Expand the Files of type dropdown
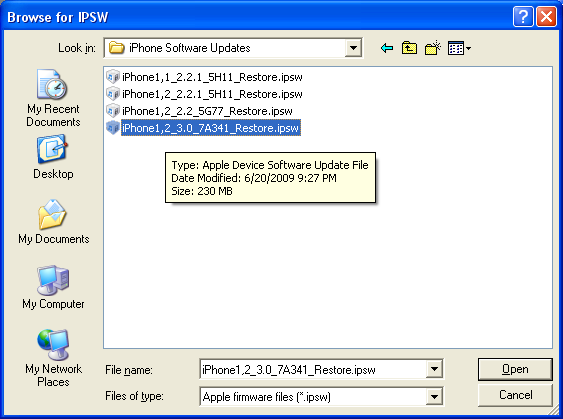The width and height of the screenshot is (563, 419). [x=434, y=397]
